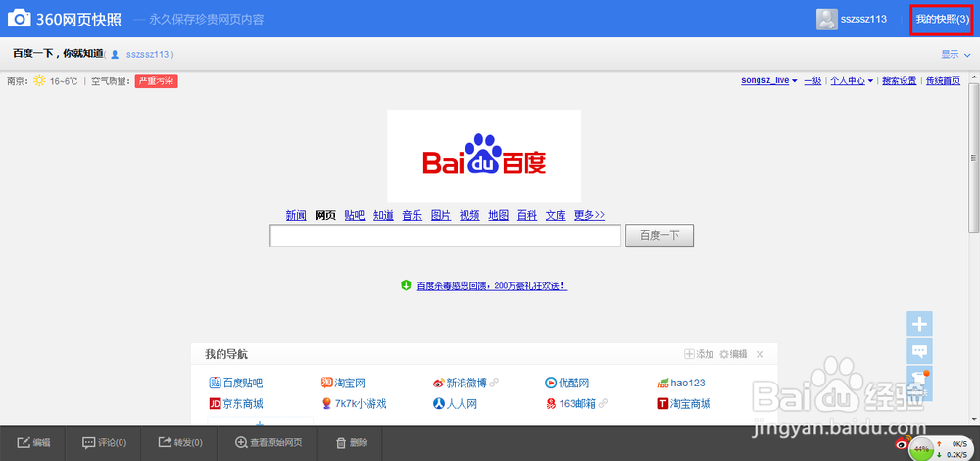Click the chain icon beside 新浪微博
Viewport: 980px width, 461px height.
tap(494, 383)
